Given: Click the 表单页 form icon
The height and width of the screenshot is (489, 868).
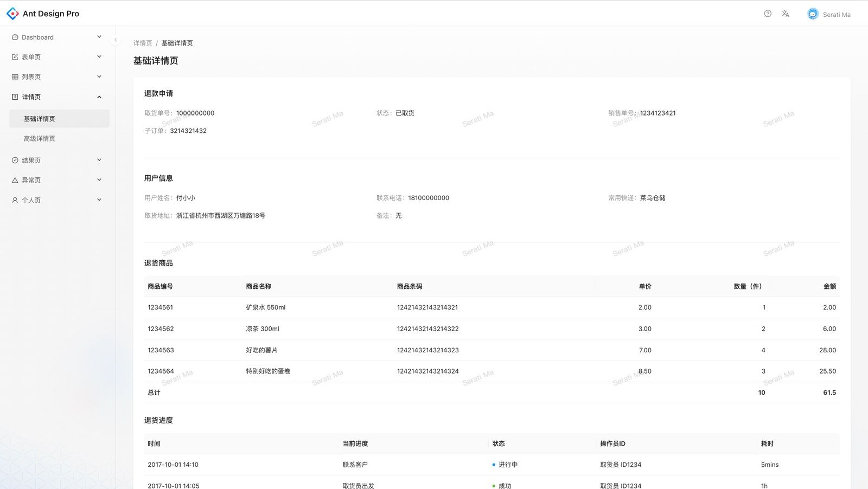Looking at the screenshot, I should point(15,57).
